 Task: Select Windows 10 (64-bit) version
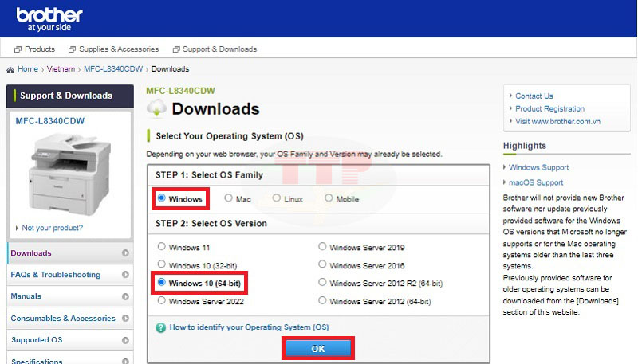pos(162,282)
